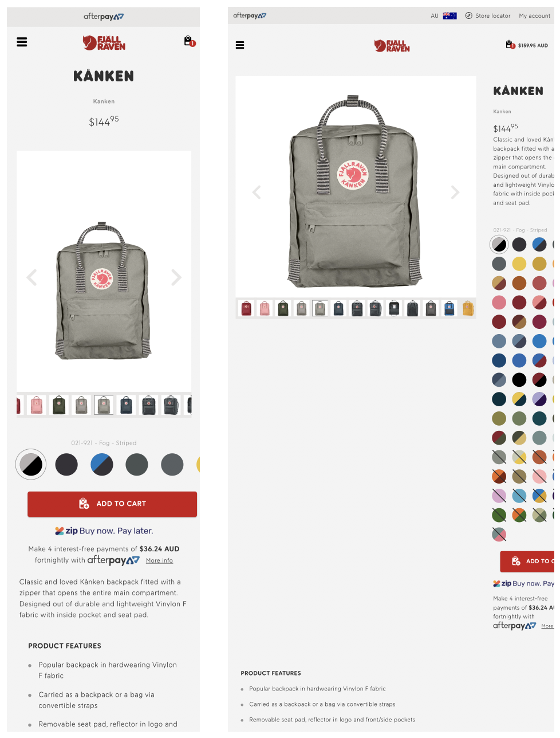Open My account menu item
The width and height of the screenshot is (560, 738).
pos(534,16)
